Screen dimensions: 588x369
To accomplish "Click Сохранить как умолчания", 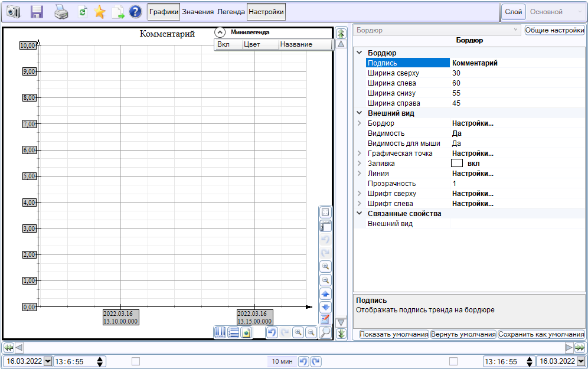I will pyautogui.click(x=541, y=334).
